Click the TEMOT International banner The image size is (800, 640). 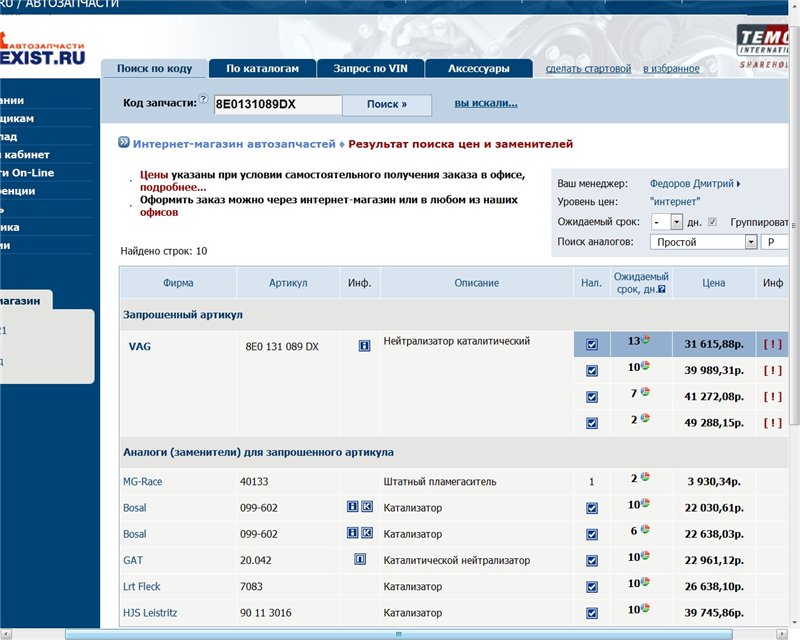pyautogui.click(x=764, y=47)
